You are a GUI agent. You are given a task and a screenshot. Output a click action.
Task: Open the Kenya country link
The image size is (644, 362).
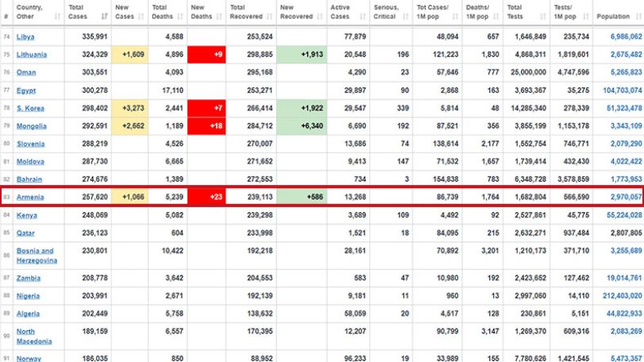pos(27,215)
